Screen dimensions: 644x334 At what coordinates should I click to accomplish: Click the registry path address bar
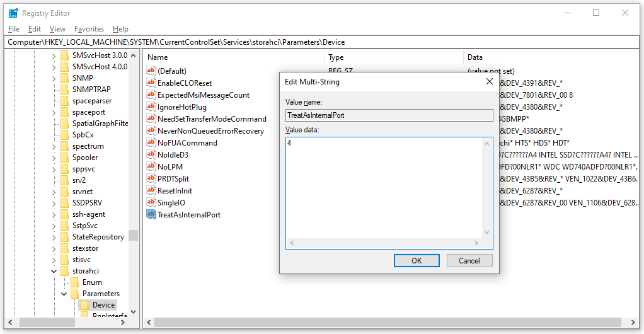[321, 42]
